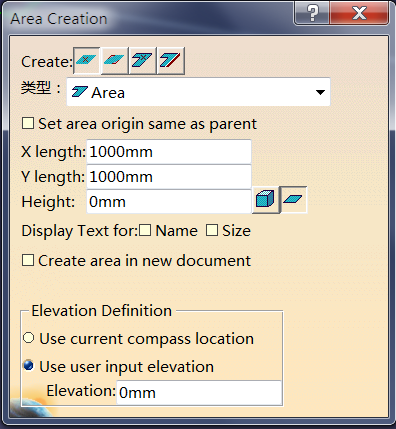
Task: Select fourth Create icon, outlined area with red edge
Action: pos(171,60)
